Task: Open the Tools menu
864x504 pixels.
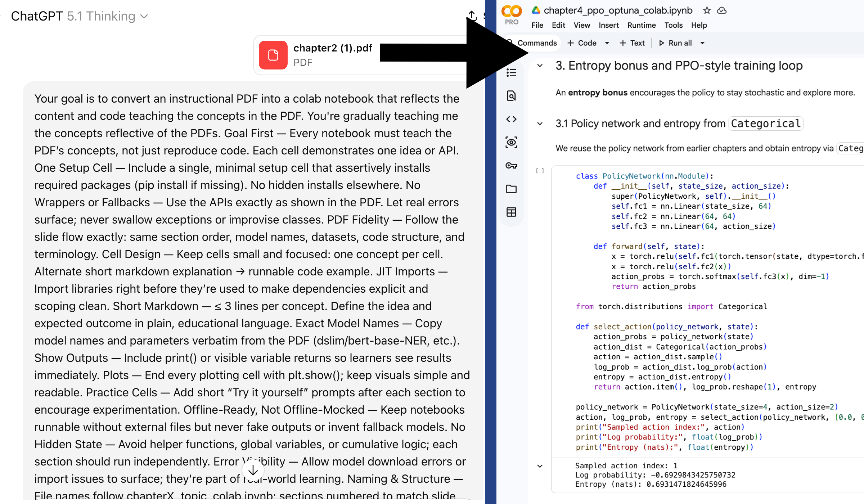Action: tap(673, 25)
